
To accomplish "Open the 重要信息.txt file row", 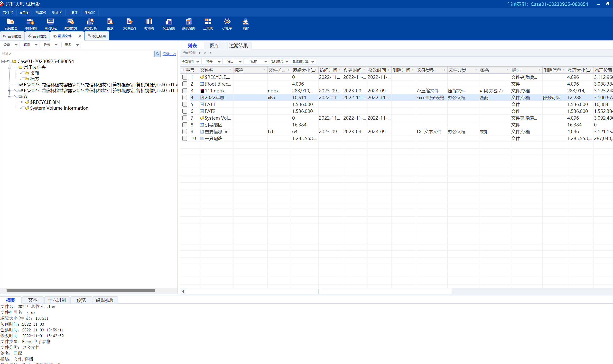I will tap(217, 132).
